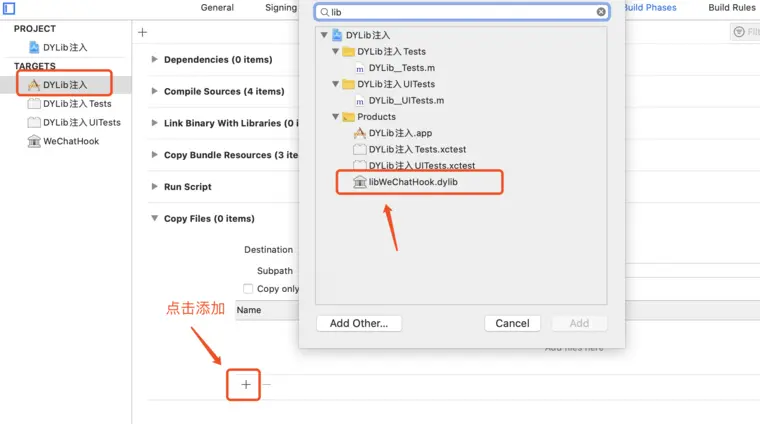Enable the Copy only when installing checkbox
Screen dimensions: 760x424
tap(248, 289)
